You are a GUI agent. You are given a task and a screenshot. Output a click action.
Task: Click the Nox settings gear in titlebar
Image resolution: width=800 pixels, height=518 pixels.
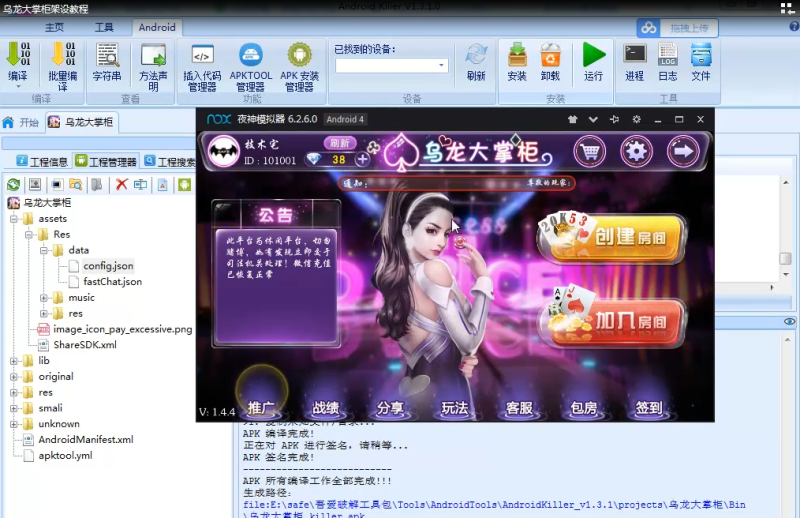click(636, 119)
